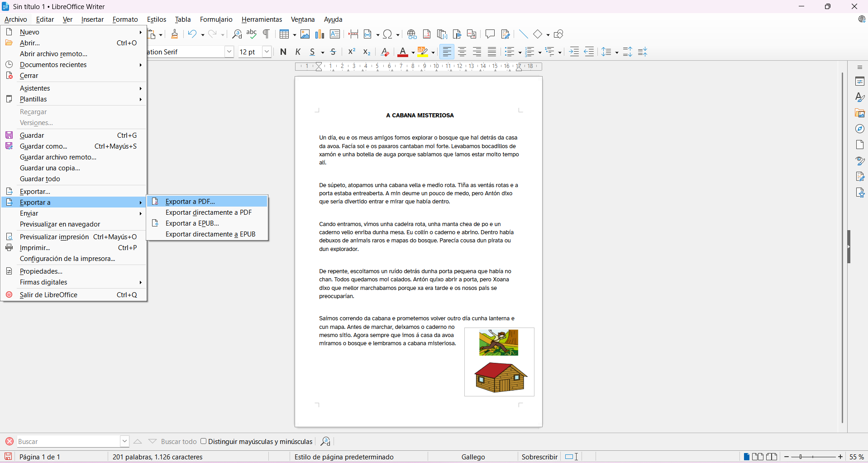The image size is (868, 463).
Task: Toggle formatting marks pilcrow icon
Action: [x=267, y=34]
